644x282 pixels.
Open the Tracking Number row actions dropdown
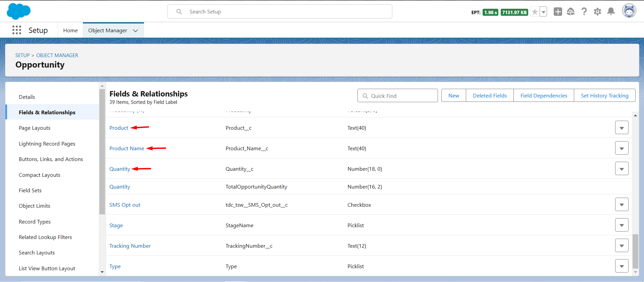(x=622, y=246)
